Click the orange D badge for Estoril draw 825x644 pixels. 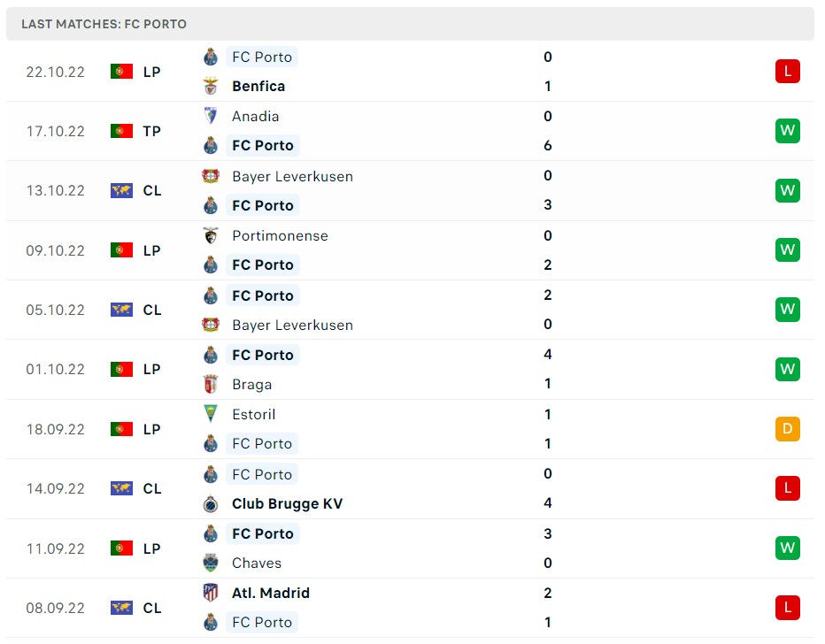787,428
